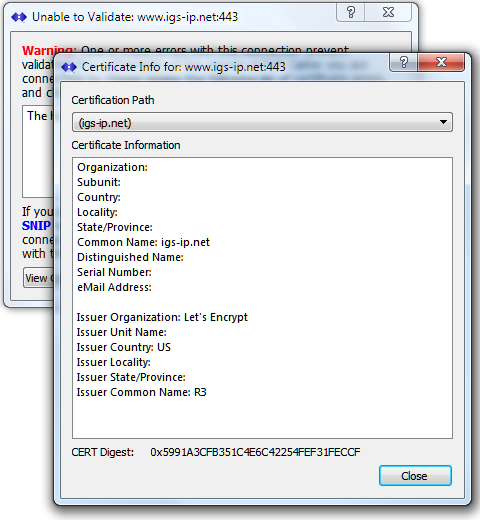
Task: Click the Close button
Action: tap(415, 476)
